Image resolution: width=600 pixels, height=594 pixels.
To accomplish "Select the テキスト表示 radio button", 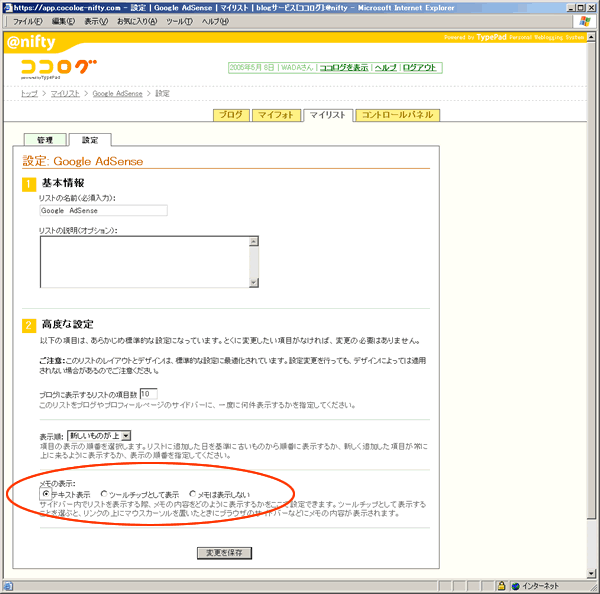I will tap(45, 494).
